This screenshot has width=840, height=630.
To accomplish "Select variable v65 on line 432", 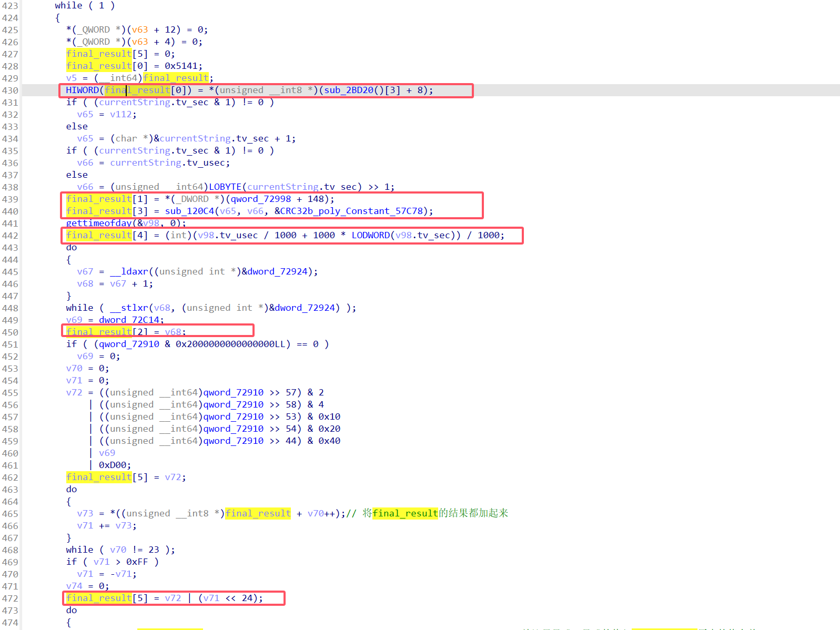I will [85, 115].
